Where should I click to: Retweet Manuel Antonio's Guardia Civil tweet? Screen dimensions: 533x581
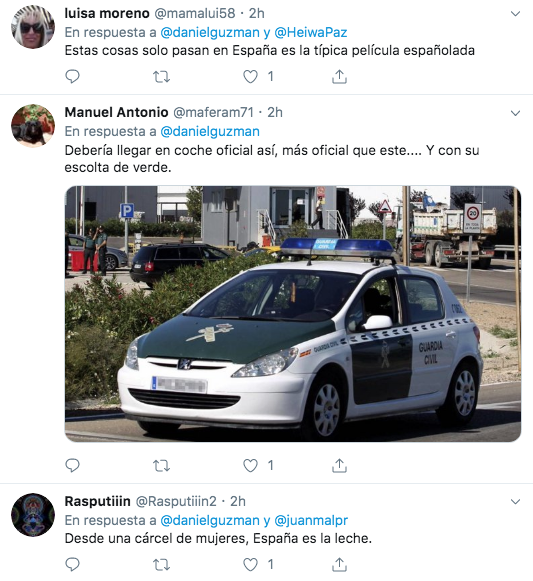(x=161, y=465)
